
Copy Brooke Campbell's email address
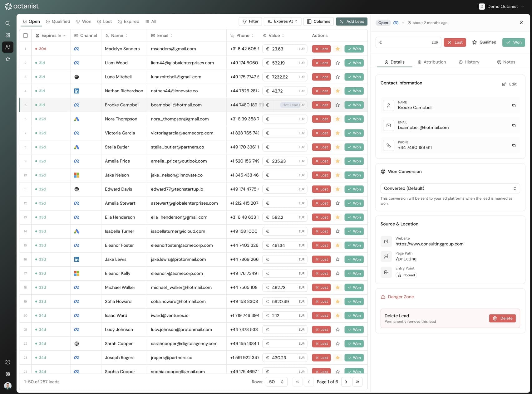coord(514,125)
